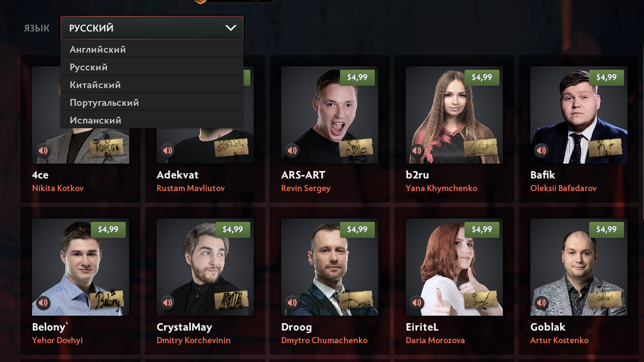644x362 pixels.
Task: Open the Yana Khymchenko name link
Action: point(441,188)
